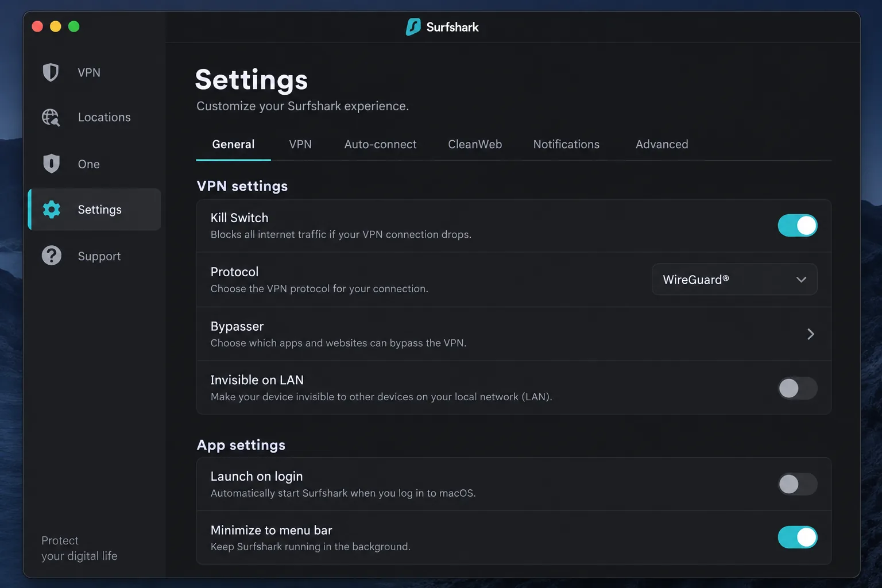Open the Auto-connect tab
The height and width of the screenshot is (588, 882).
pyautogui.click(x=380, y=144)
